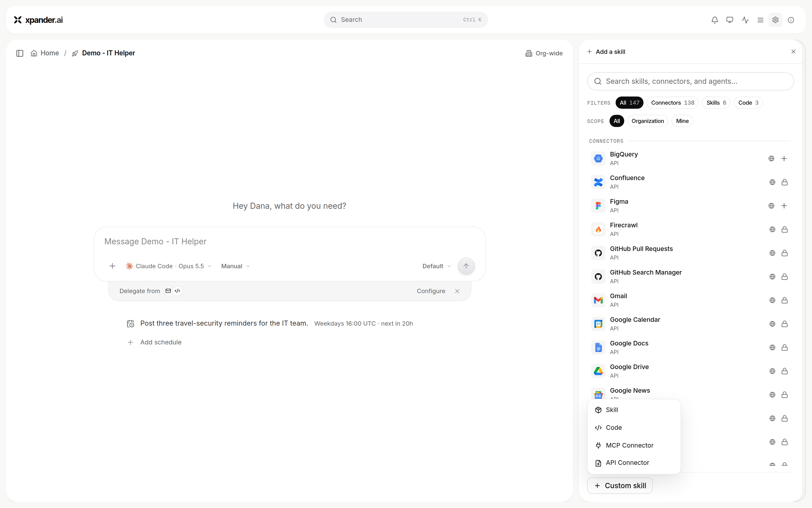The height and width of the screenshot is (508, 812).
Task: Set scope to Mine
Action: click(683, 121)
